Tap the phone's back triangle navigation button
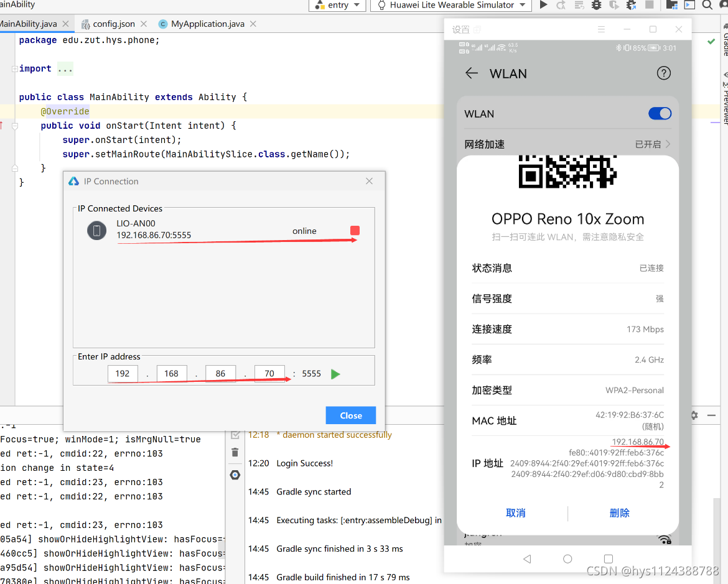Image resolution: width=728 pixels, height=584 pixels. pos(527,559)
